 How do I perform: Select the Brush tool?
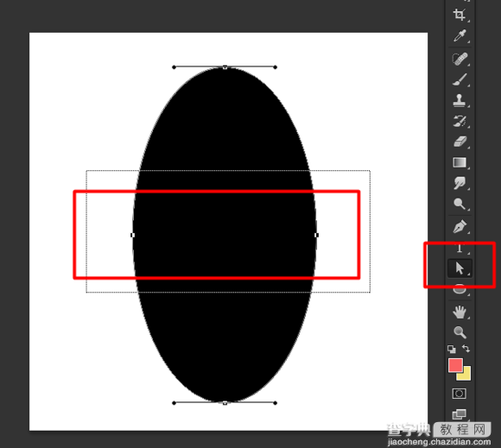460,79
